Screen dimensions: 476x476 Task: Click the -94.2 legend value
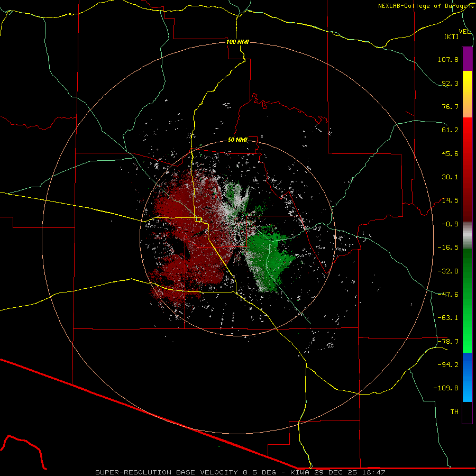click(448, 365)
